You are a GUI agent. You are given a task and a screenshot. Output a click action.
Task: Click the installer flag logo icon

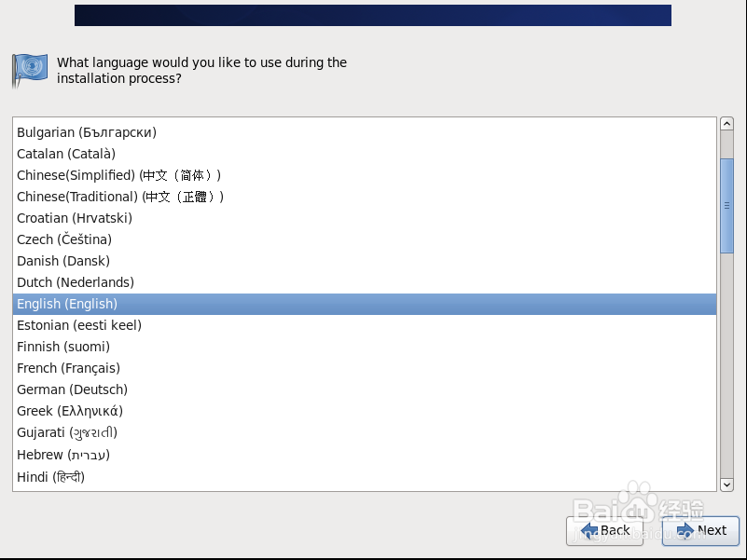tap(29, 71)
